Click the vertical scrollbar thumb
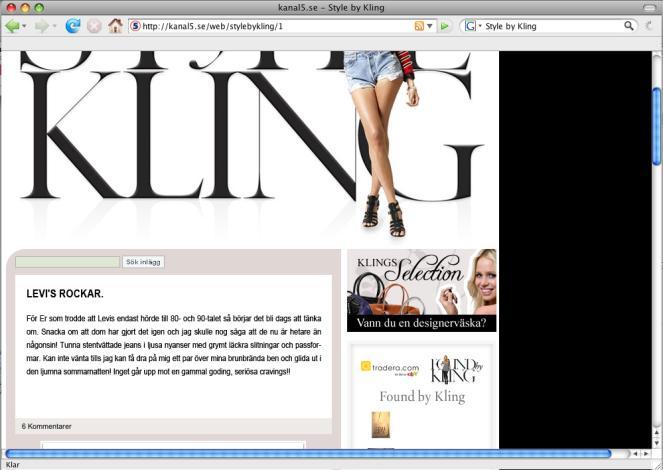This screenshot has width=663, height=470. click(656, 126)
